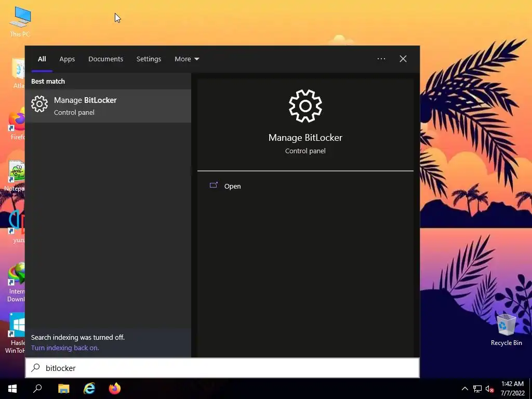
Task: Close the search panel with X
Action: [x=403, y=59]
